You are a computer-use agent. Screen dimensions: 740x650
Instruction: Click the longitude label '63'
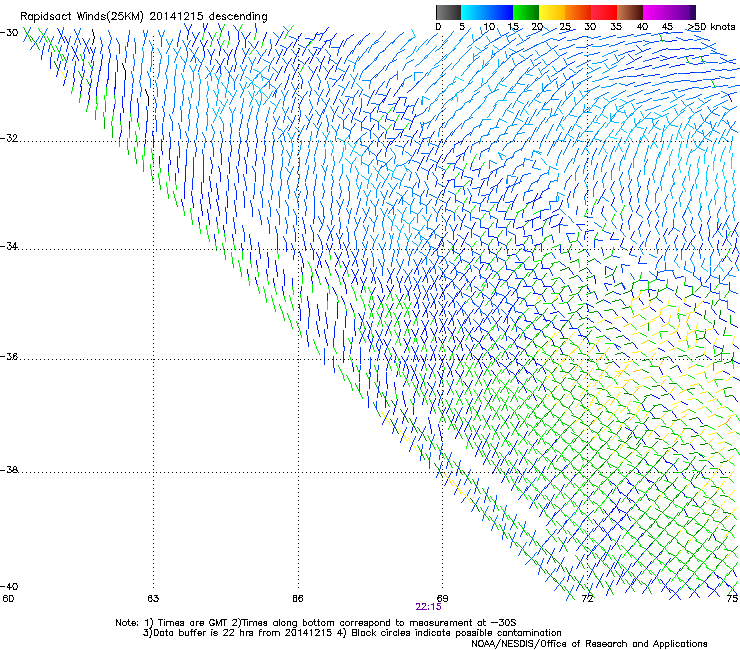[153, 599]
